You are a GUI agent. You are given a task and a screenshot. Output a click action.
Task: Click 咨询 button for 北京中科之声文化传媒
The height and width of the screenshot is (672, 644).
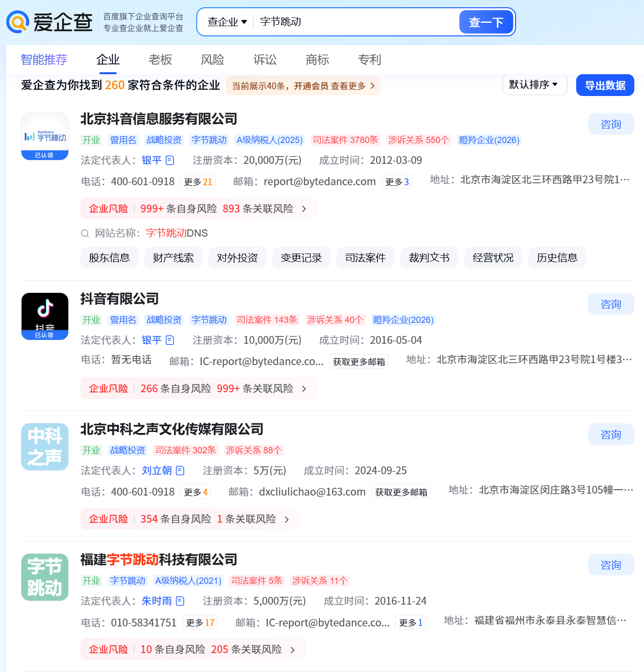coord(611,434)
